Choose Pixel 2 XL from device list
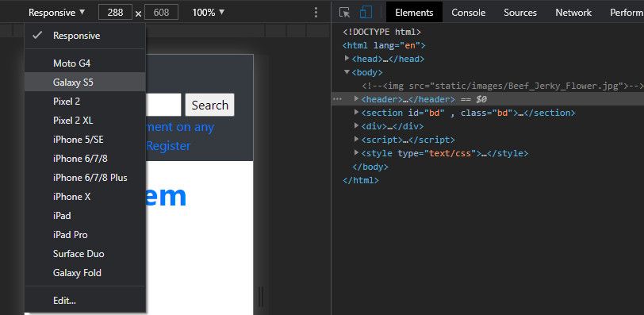Screen dimensions: 644x315 (85, 121)
